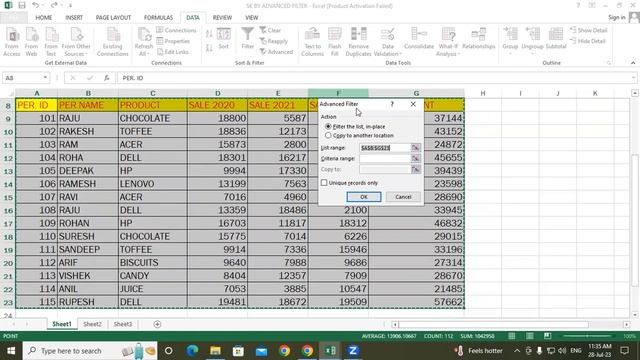Check Unique records only

(x=324, y=183)
